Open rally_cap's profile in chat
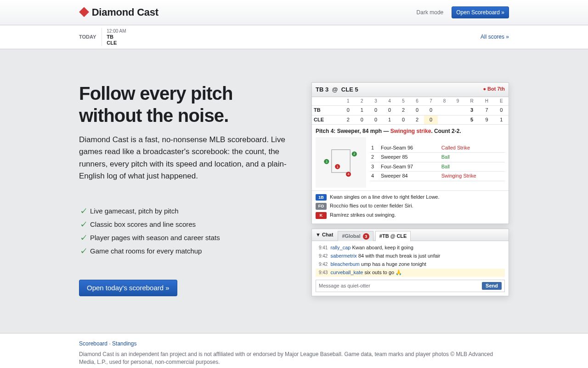Image resolution: width=588 pixels, height=368 pixels. tap(340, 247)
